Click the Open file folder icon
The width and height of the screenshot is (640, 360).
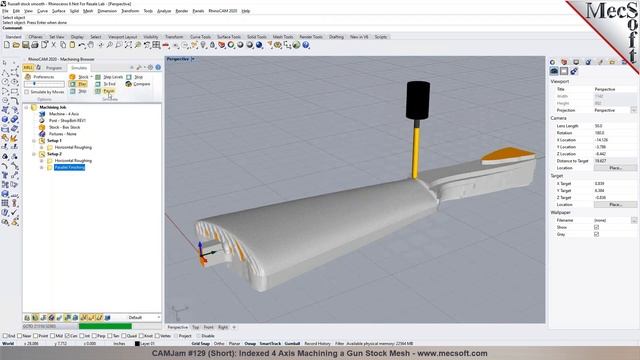(16, 45)
